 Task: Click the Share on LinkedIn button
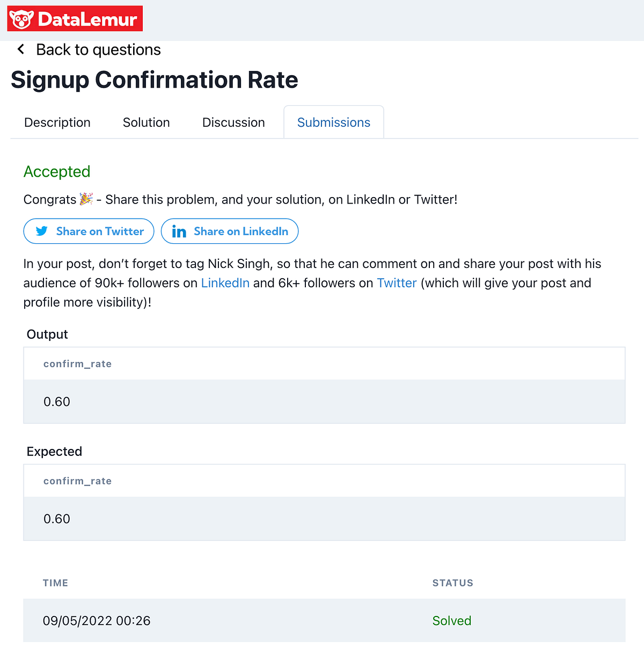coord(229,231)
